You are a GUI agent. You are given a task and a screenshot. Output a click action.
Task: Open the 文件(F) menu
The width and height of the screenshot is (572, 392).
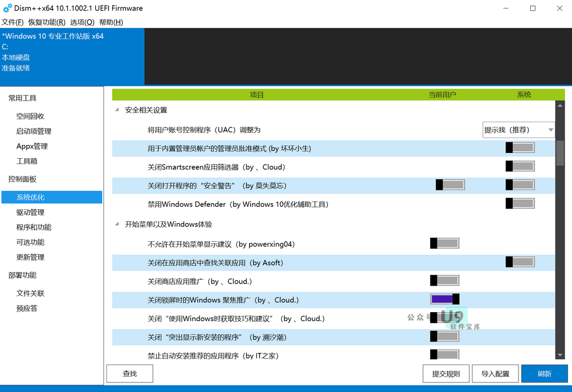click(12, 22)
